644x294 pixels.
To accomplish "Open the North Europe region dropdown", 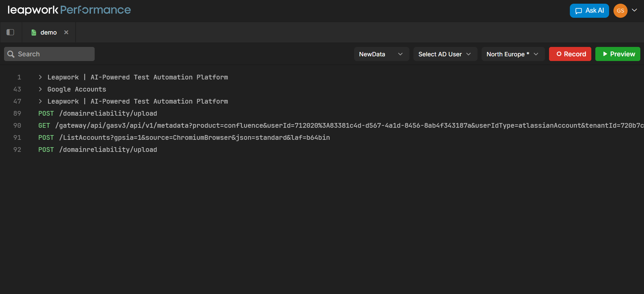I will point(512,54).
